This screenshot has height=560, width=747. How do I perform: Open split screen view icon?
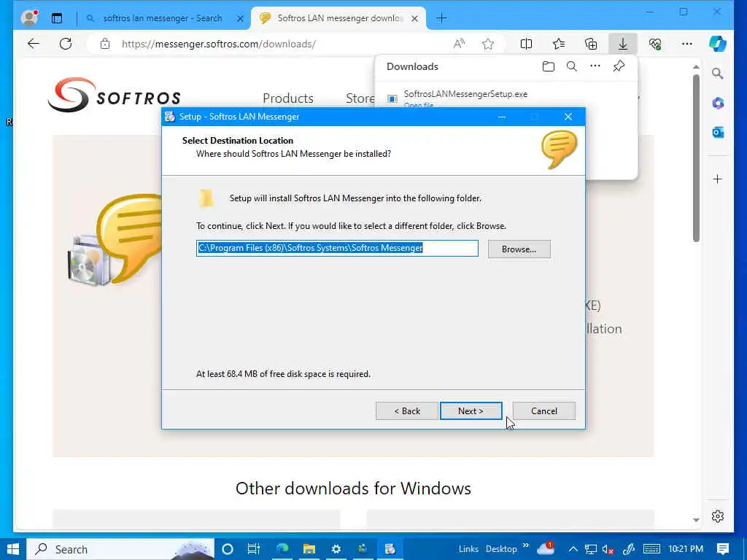coord(526,44)
